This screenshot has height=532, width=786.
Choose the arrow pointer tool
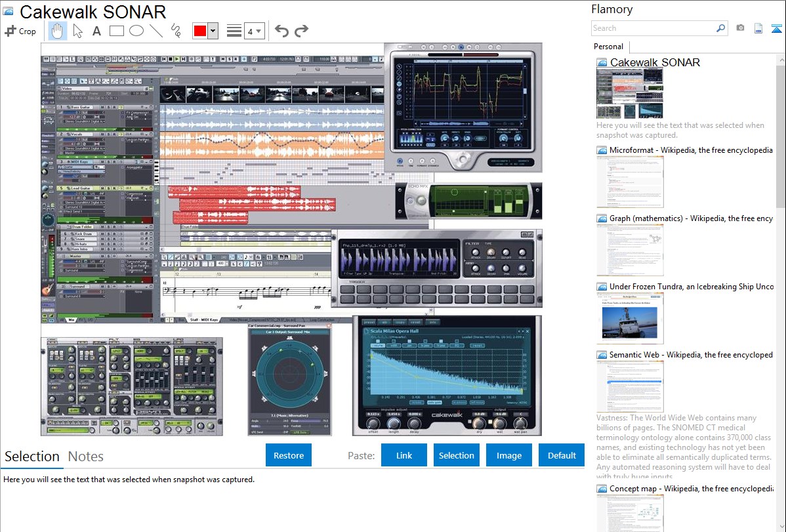click(77, 31)
